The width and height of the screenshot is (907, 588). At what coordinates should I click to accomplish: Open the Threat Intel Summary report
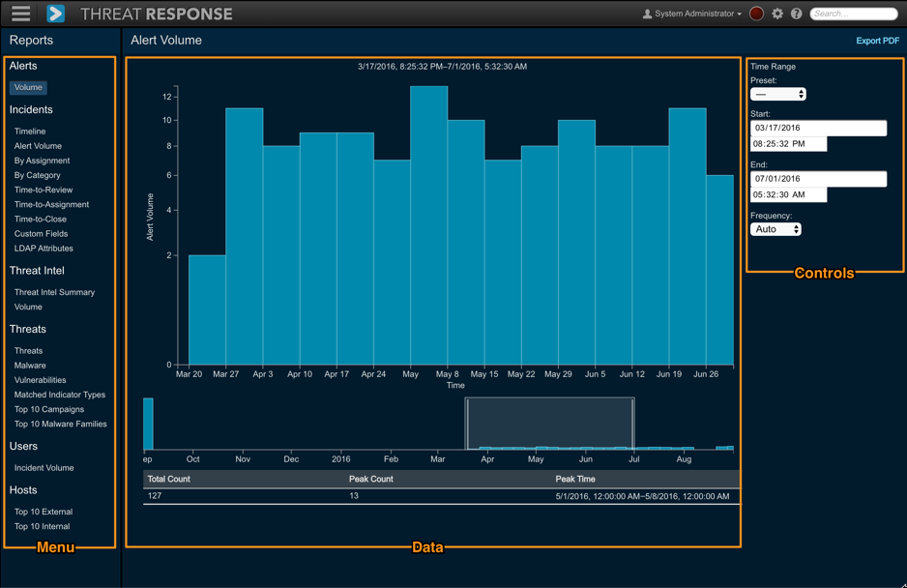pyautogui.click(x=54, y=292)
